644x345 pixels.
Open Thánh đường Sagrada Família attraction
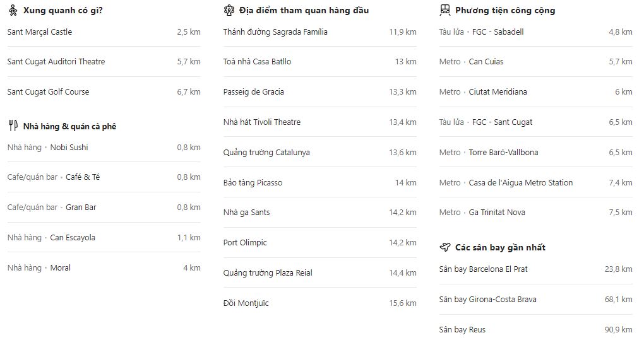click(275, 32)
